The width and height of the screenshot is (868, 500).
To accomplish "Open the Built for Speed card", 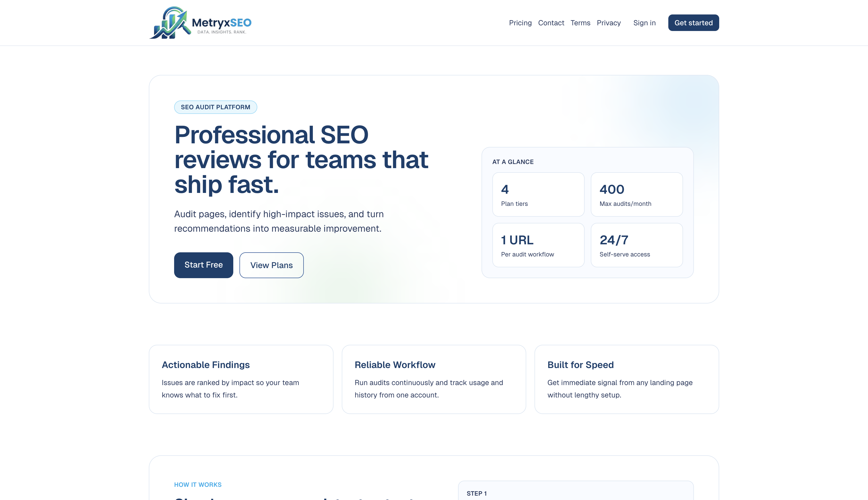I will [626, 379].
